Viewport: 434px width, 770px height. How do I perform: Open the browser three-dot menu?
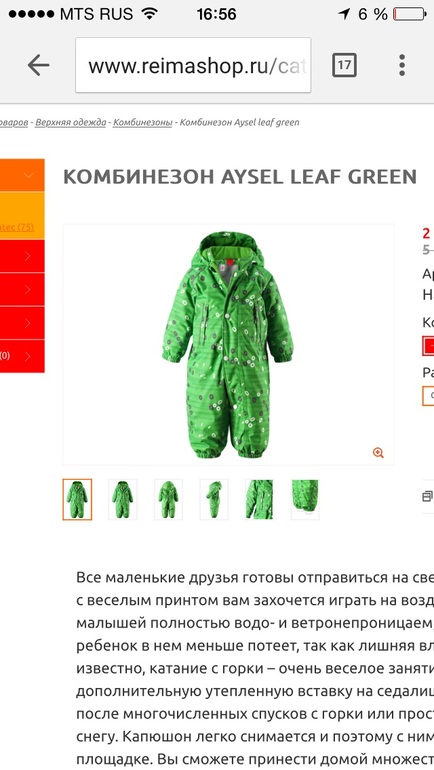[x=402, y=65]
